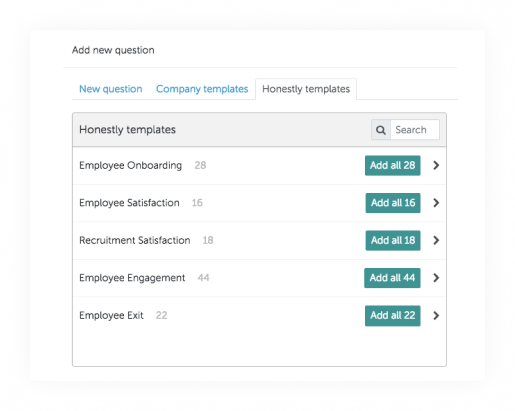Expand the Recruitment Satisfaction chevron arrow
The image size is (515, 411).
(436, 240)
